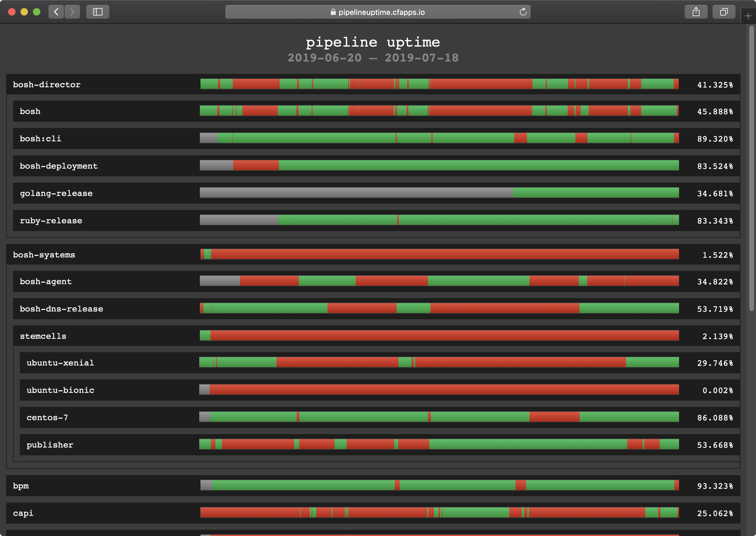
Task: Click the Safari back arrow button
Action: click(56, 12)
